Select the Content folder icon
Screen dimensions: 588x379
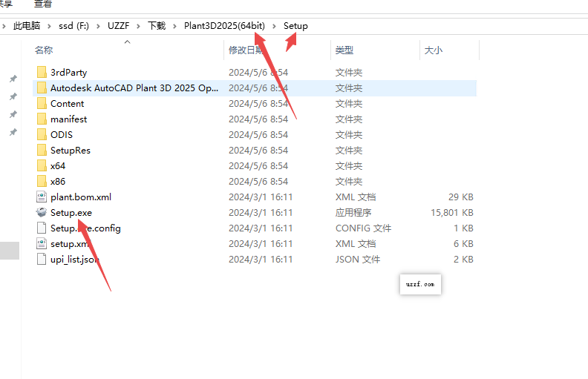pos(42,103)
